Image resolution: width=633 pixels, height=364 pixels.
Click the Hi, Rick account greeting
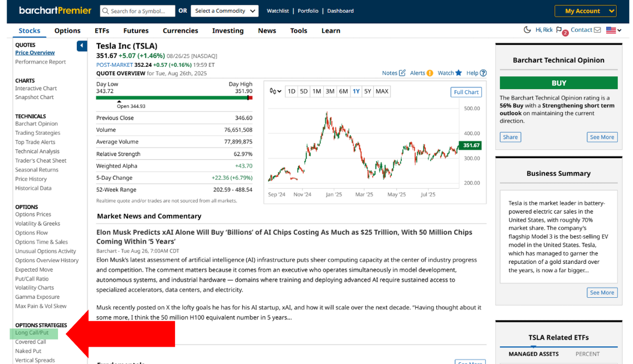coord(544,30)
